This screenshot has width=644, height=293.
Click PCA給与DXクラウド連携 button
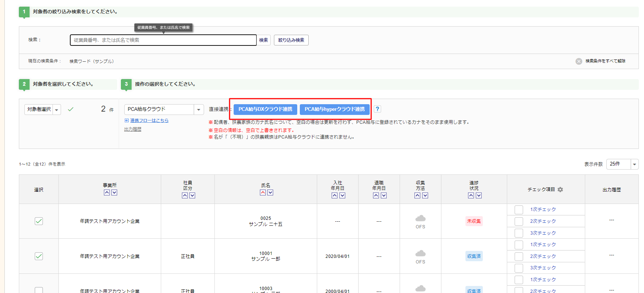pyautogui.click(x=265, y=109)
